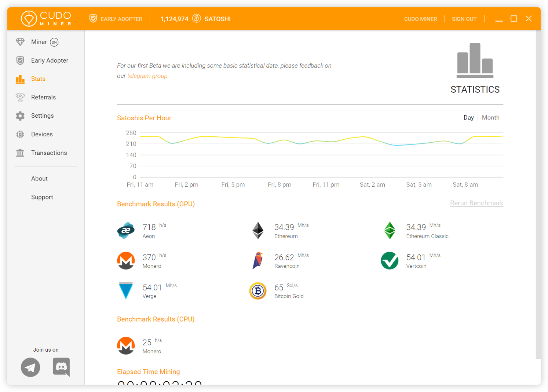Screen dimensions: 548x392
Task: Click the Telegram icon at sidebar bottom
Action: click(x=30, y=367)
